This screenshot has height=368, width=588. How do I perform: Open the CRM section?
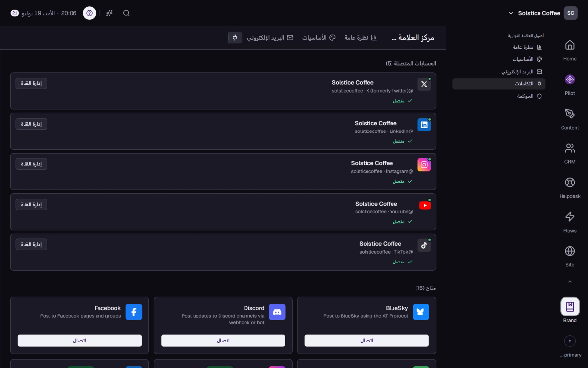coord(570,153)
